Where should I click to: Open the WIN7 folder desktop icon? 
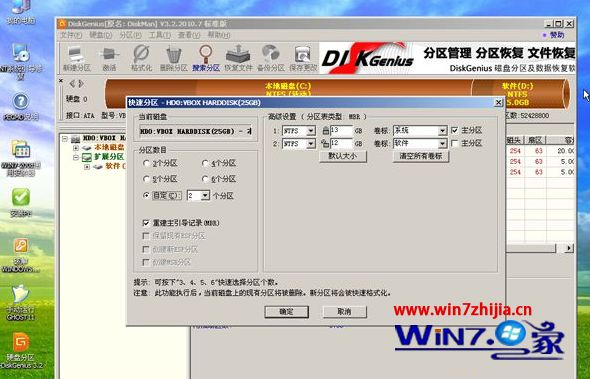(21, 158)
